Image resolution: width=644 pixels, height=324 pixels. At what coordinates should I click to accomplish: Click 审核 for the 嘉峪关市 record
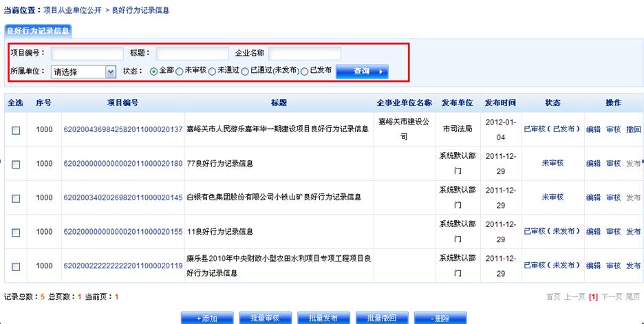pos(613,129)
